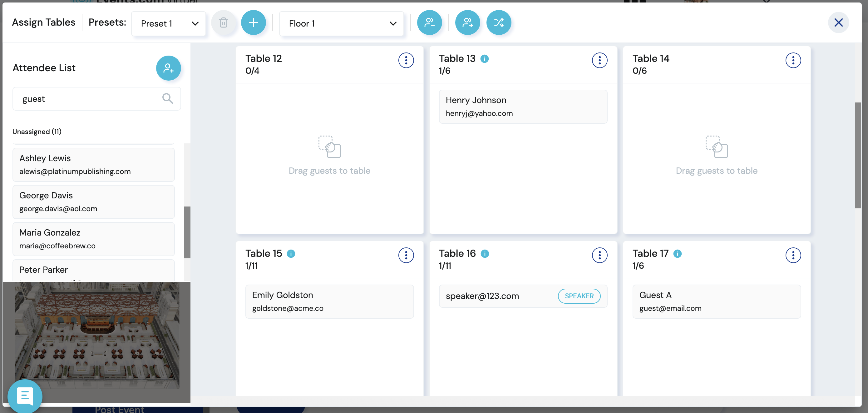Image resolution: width=868 pixels, height=413 pixels.
Task: Click the guest search input field
Action: coord(88,99)
